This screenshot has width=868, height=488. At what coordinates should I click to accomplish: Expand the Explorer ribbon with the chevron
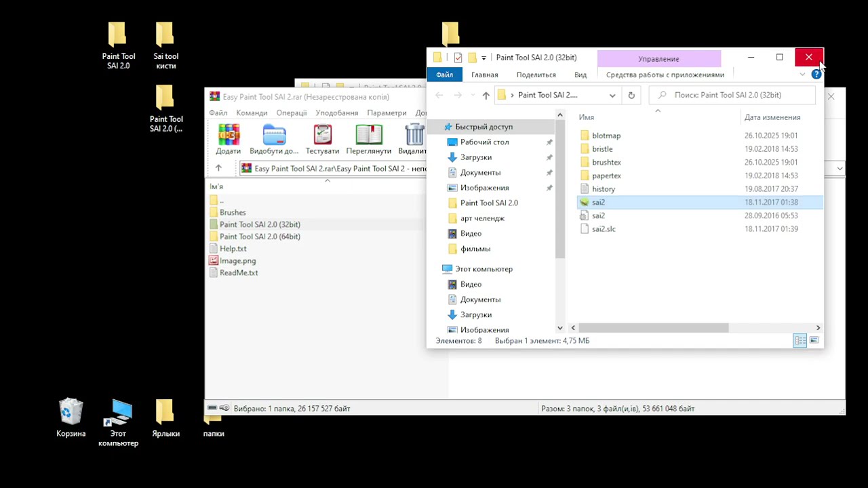pyautogui.click(x=802, y=75)
